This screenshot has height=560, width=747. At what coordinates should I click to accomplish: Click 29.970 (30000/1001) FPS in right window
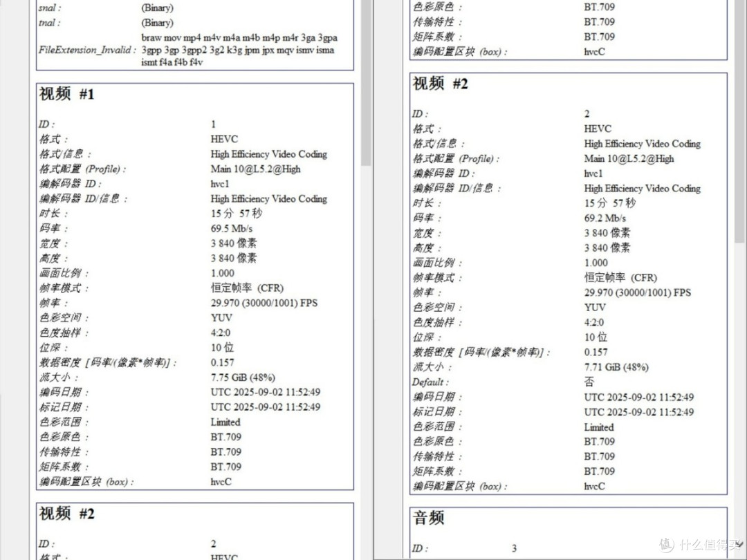638,293
